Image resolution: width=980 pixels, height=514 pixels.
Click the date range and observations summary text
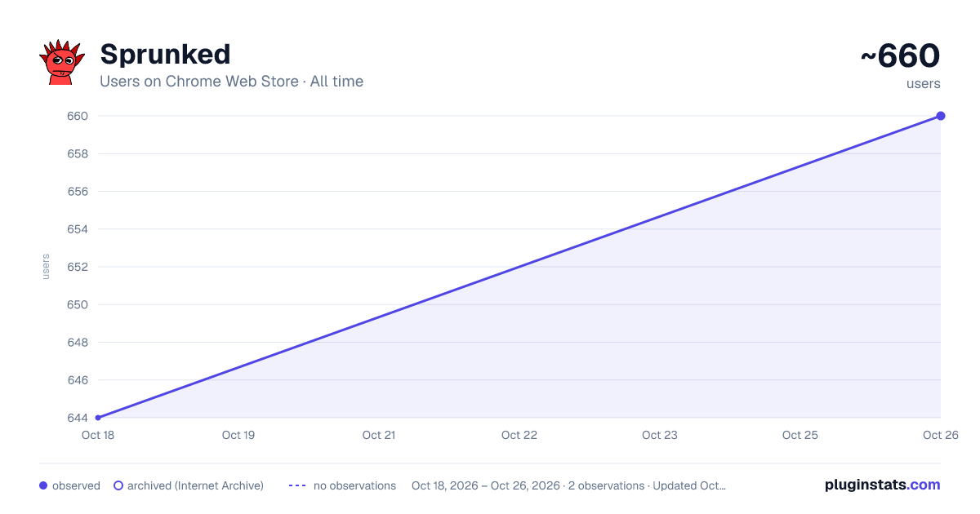[x=568, y=485]
